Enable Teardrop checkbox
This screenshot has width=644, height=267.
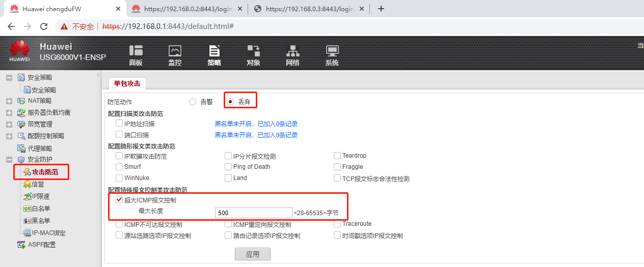(x=337, y=155)
